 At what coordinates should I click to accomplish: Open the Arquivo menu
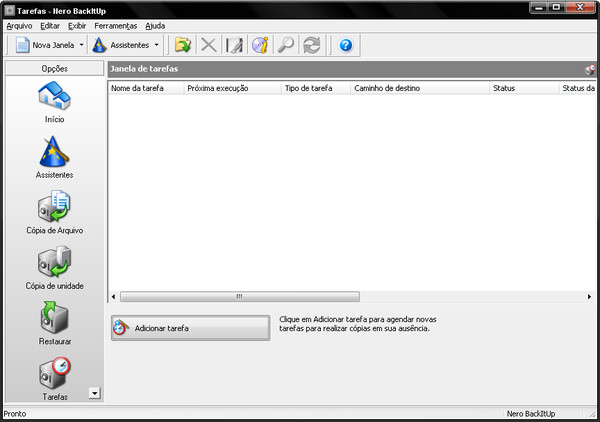click(x=19, y=26)
